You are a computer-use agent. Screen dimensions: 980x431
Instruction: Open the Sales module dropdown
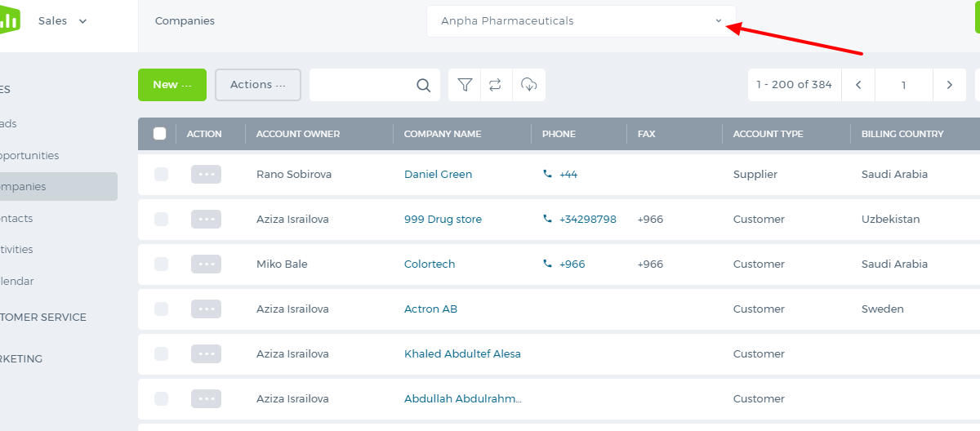pos(63,21)
